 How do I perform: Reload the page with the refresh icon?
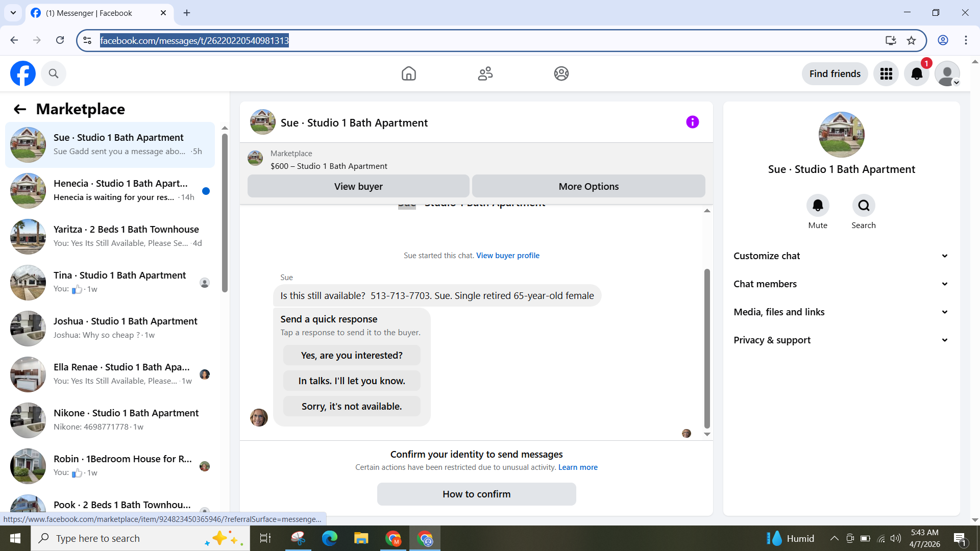coord(60,40)
